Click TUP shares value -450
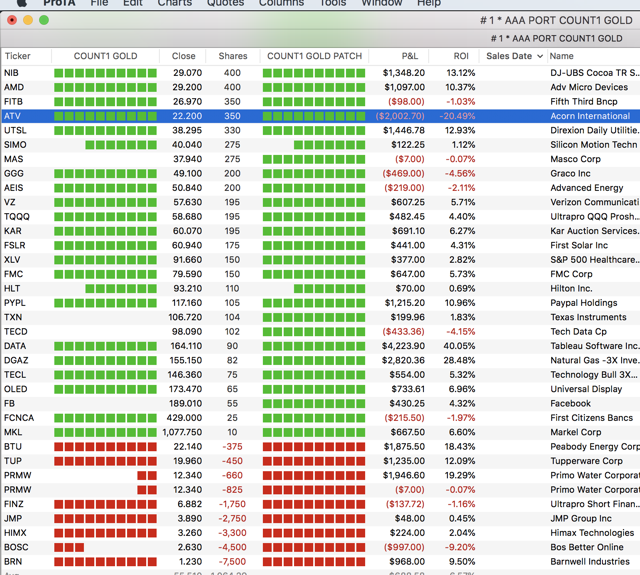 coord(232,461)
